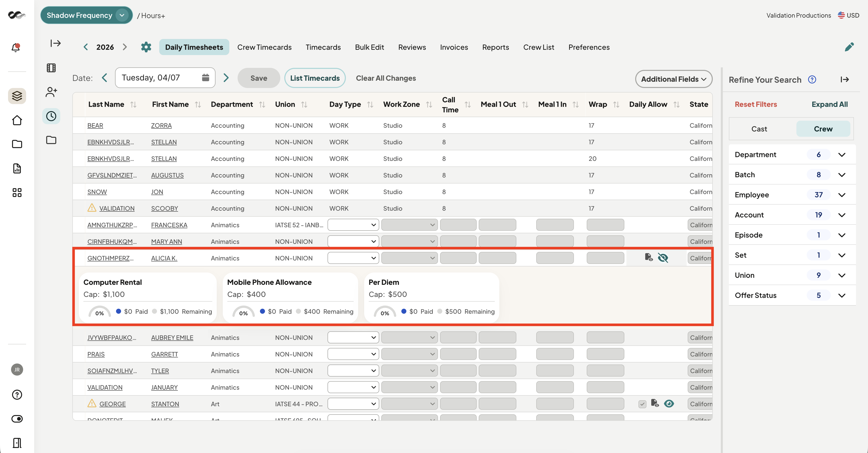Viewport: 868px width, 453px height.
Task: Toggle Daily Allow checkbox for STANTON GEORGE
Action: tap(642, 404)
